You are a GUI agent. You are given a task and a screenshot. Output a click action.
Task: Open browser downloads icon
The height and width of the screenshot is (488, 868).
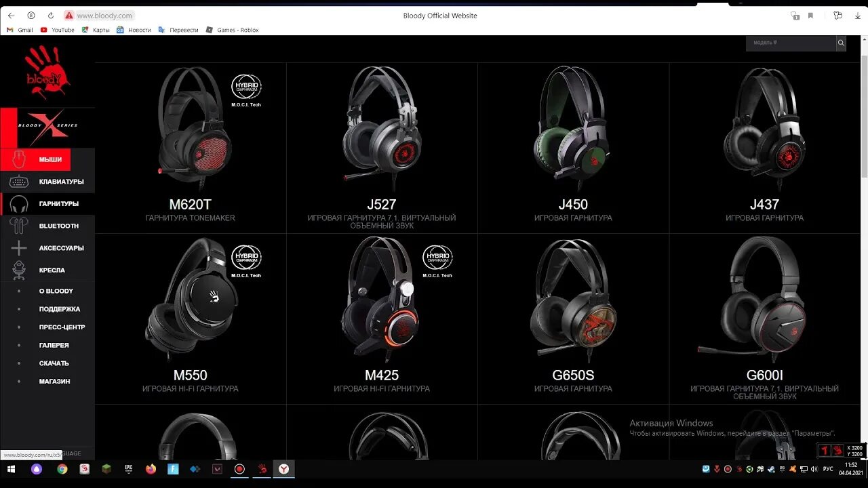(x=857, y=16)
